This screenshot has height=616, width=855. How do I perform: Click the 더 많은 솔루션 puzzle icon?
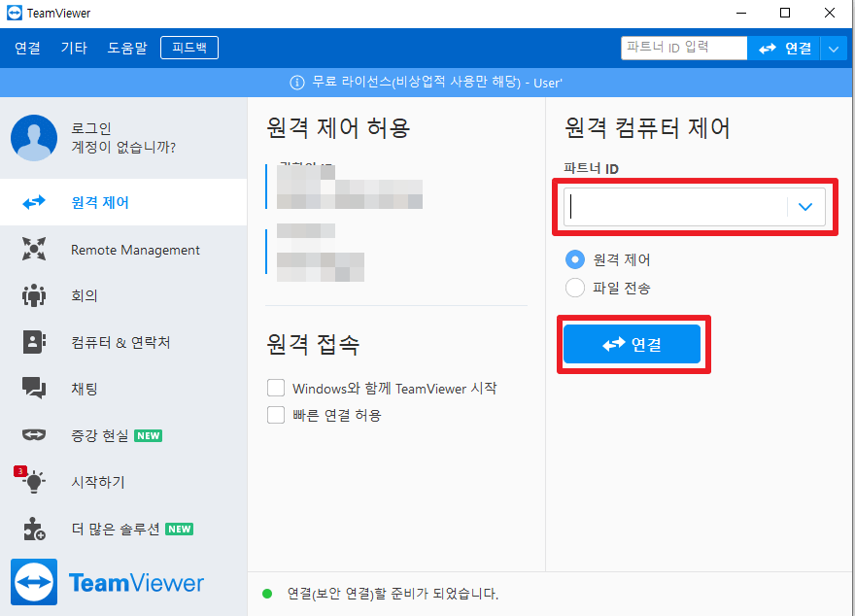click(34, 529)
